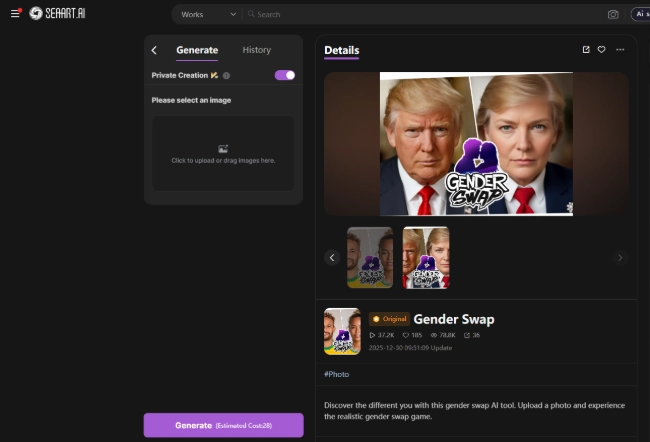
Task: Click the Details heading
Action: coord(342,50)
